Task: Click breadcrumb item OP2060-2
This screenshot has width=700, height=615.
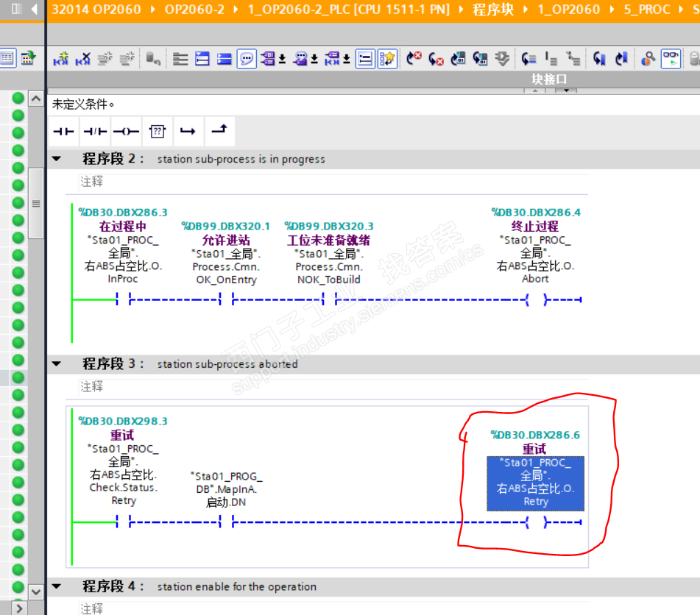Action: pos(194,10)
